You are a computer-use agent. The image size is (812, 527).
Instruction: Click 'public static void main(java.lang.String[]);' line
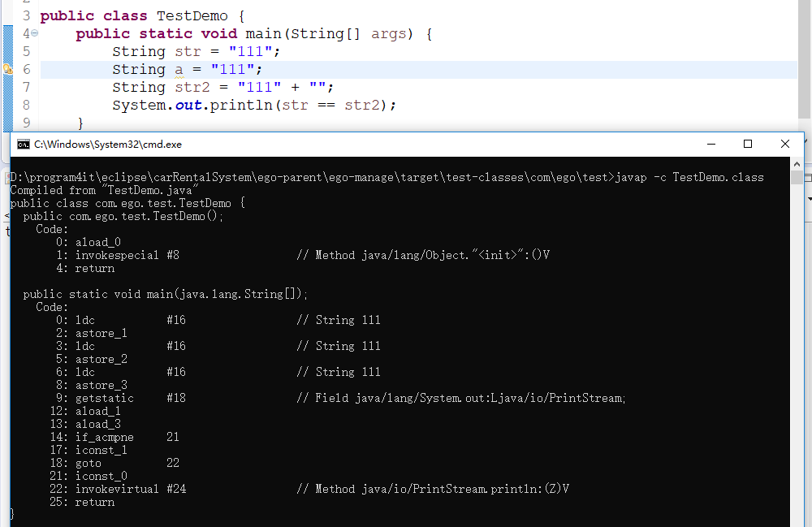(x=165, y=294)
